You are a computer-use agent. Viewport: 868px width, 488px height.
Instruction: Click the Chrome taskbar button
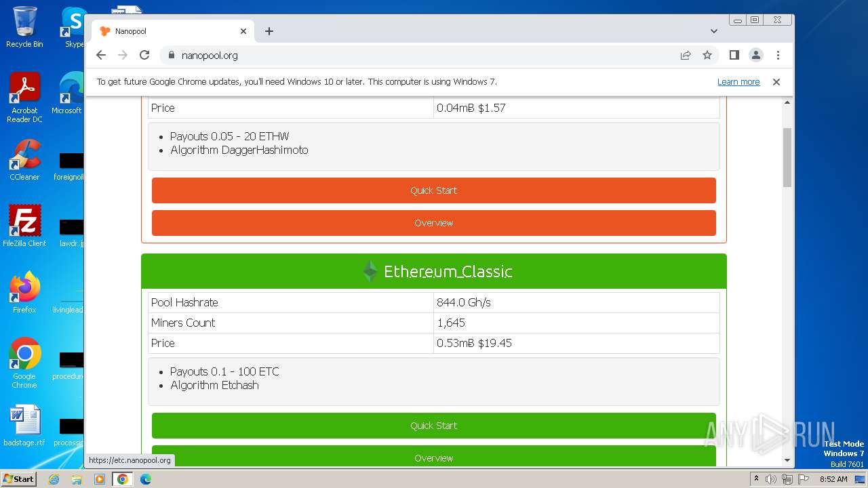pyautogui.click(x=123, y=479)
